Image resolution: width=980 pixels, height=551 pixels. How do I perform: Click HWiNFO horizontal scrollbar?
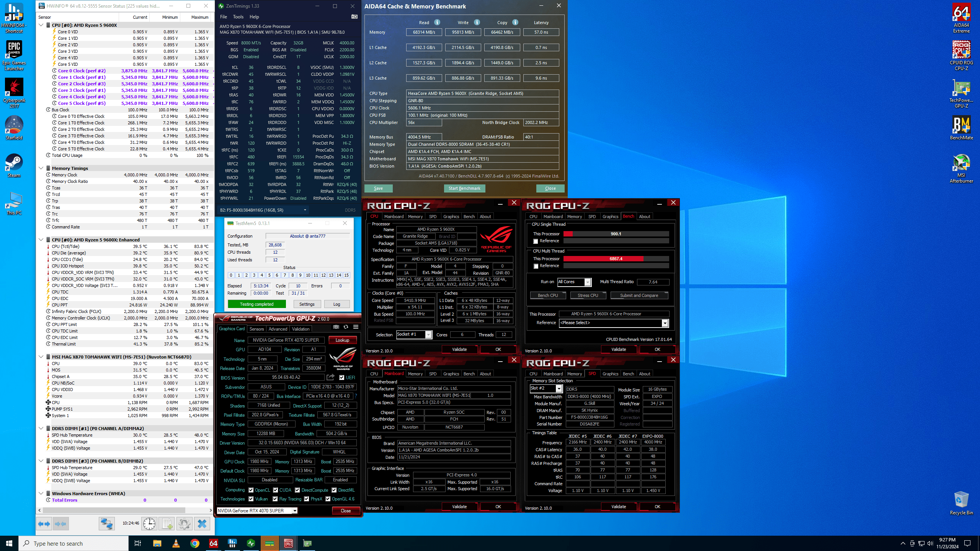114,510
